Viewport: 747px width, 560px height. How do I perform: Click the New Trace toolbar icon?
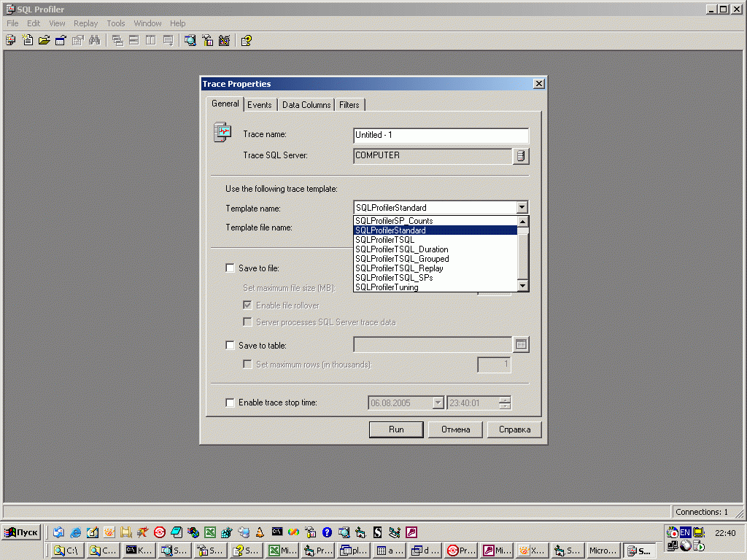pos(10,41)
